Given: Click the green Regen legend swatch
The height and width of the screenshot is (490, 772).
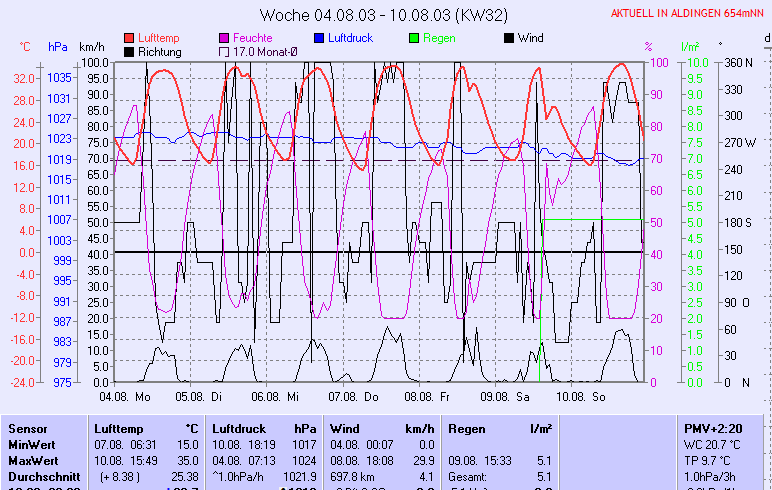Looking at the screenshot, I should point(415,38).
